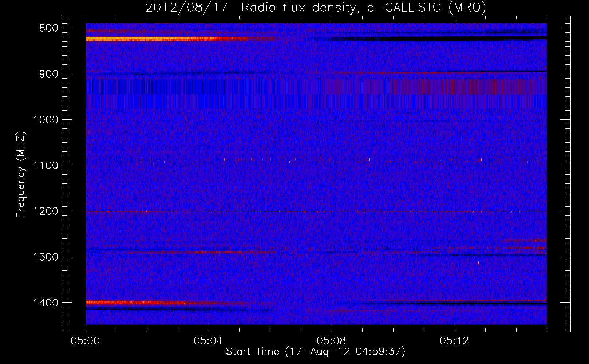The width and height of the screenshot is (589, 364).
Task: Click the bright yellow emission band near 820 MHz
Action: tap(166, 39)
